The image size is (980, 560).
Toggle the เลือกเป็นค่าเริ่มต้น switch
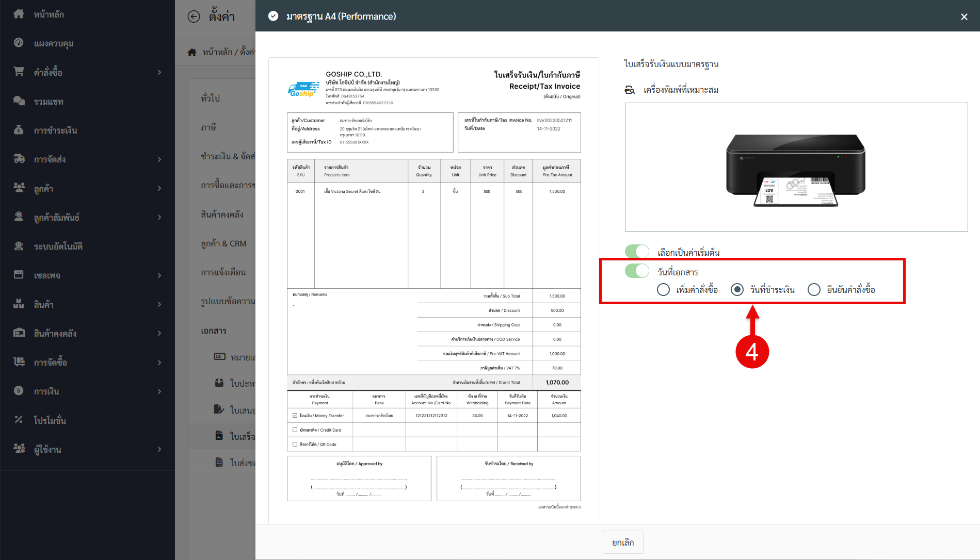637,252
